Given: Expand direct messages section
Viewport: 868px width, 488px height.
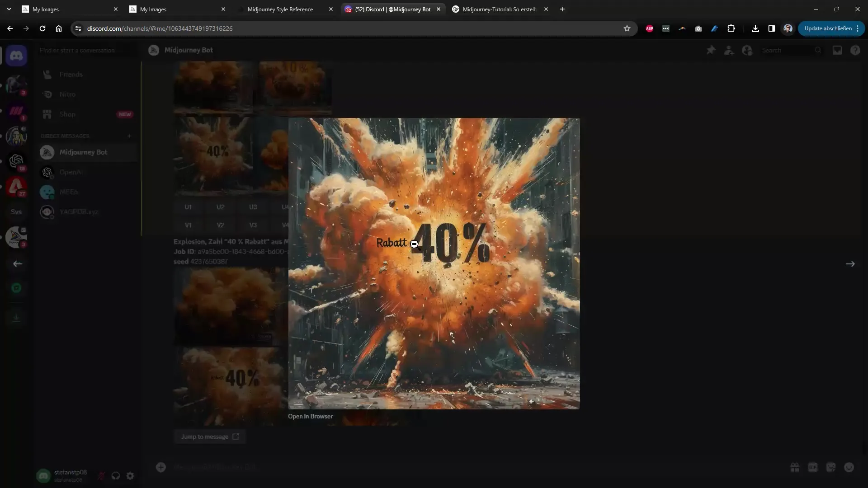Looking at the screenshot, I should (x=64, y=135).
